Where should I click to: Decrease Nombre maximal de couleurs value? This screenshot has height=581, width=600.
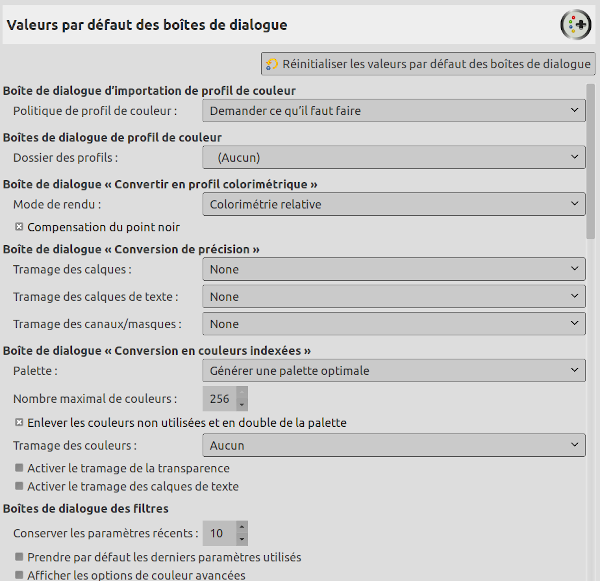(x=242, y=405)
